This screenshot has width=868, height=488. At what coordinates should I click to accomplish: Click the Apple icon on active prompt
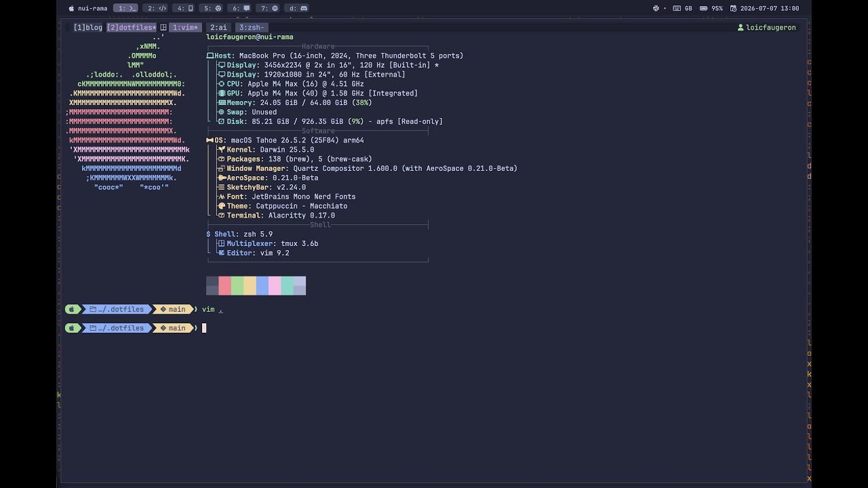coord(72,328)
